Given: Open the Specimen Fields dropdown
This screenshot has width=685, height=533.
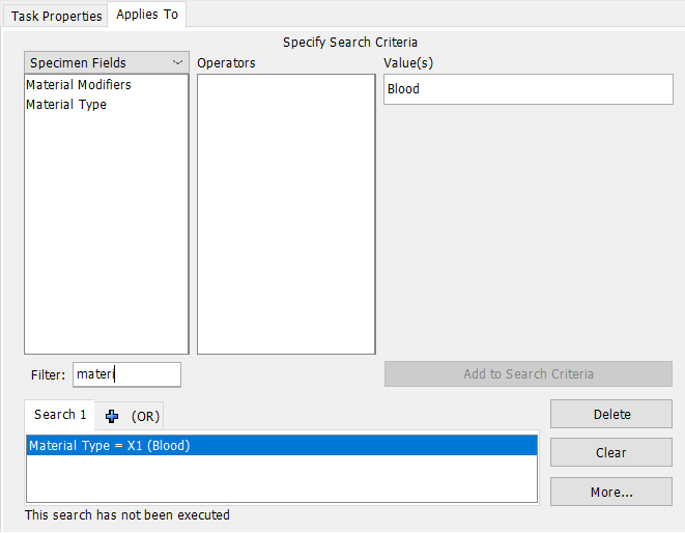Looking at the screenshot, I should pyautogui.click(x=106, y=63).
